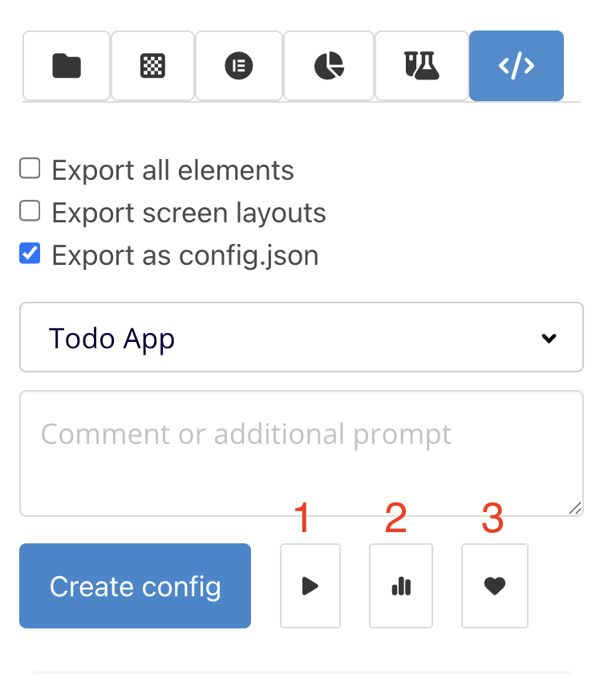Click the Export as config.json label

tap(184, 255)
